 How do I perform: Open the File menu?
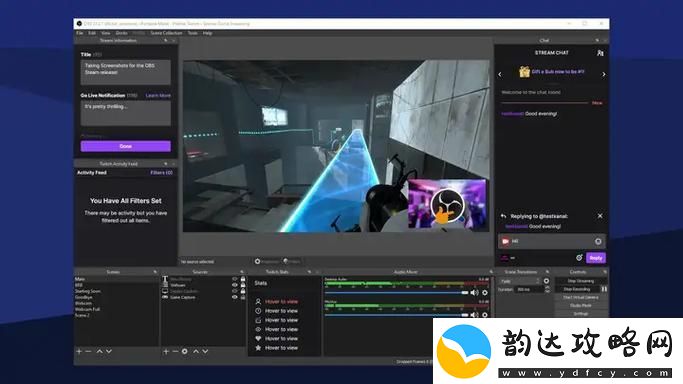pos(80,33)
